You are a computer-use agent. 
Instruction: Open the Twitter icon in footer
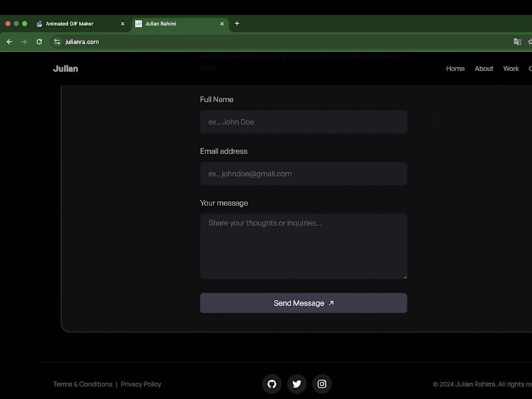tap(297, 384)
